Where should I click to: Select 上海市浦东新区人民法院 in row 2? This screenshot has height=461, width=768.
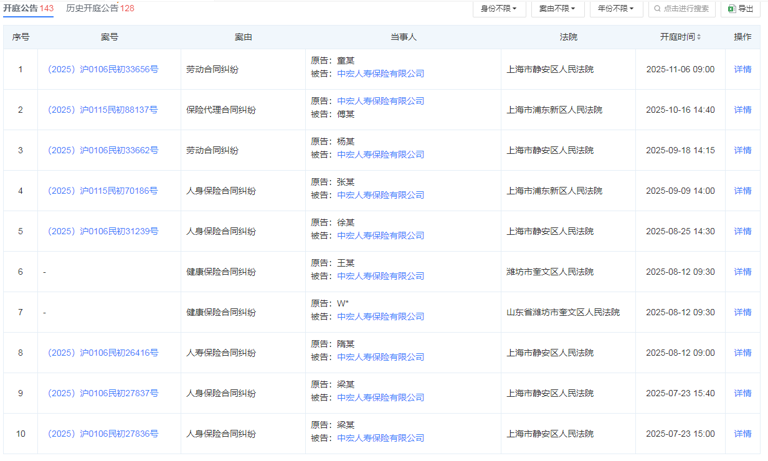coord(554,110)
